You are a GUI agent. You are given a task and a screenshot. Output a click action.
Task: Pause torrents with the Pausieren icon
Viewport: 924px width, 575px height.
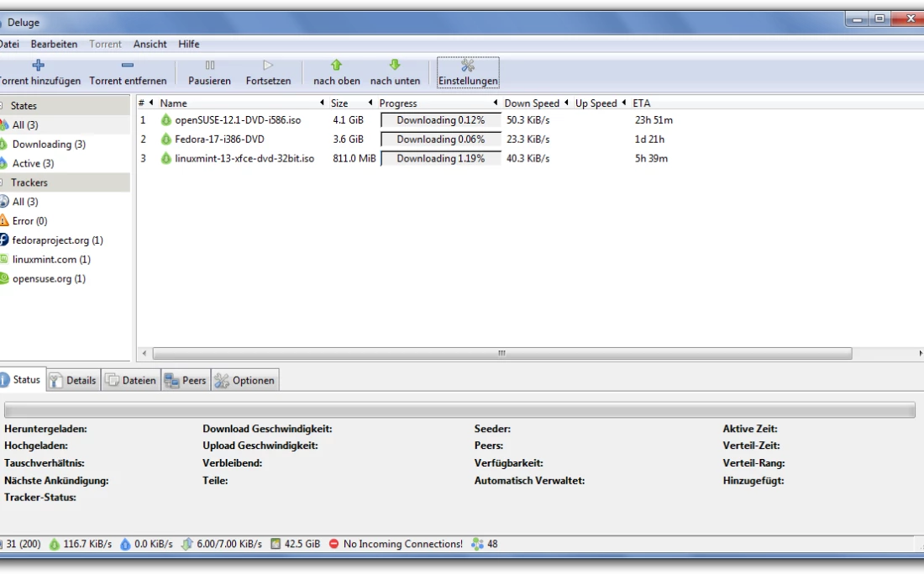tap(210, 66)
